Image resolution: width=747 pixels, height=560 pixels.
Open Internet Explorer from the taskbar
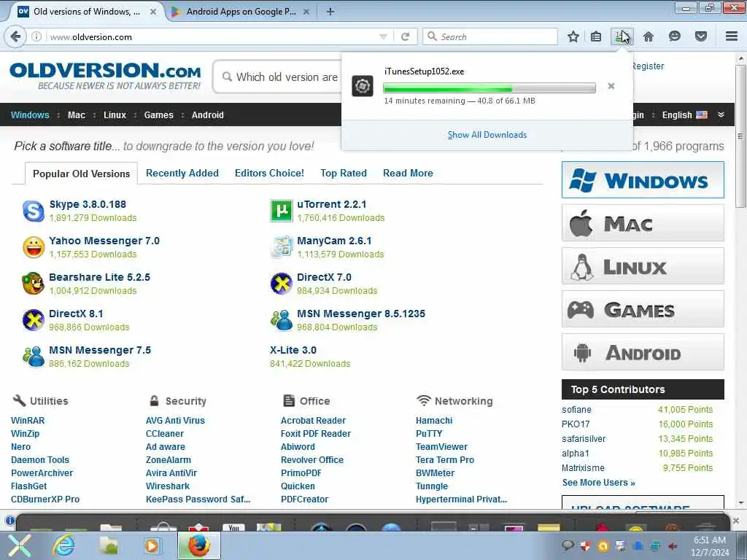(x=63, y=545)
